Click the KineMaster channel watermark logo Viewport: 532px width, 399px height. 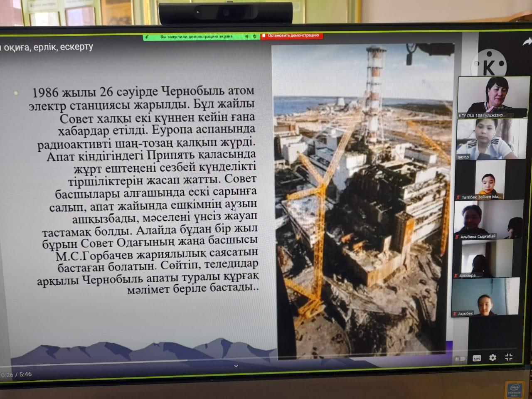[x=490, y=65]
